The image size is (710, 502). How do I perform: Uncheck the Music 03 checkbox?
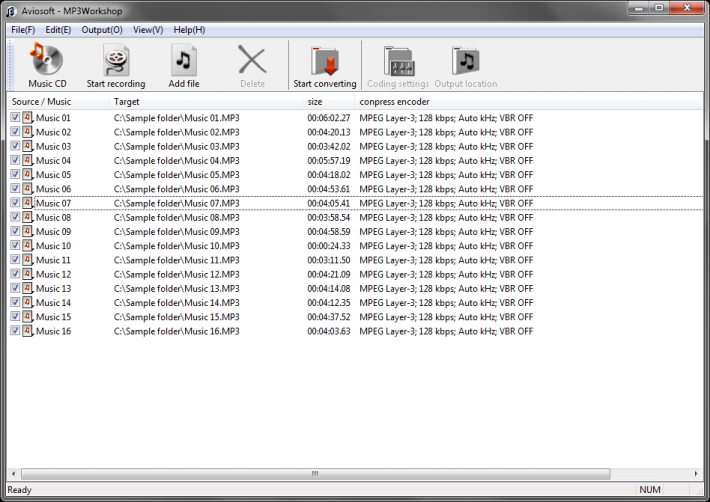[15, 146]
